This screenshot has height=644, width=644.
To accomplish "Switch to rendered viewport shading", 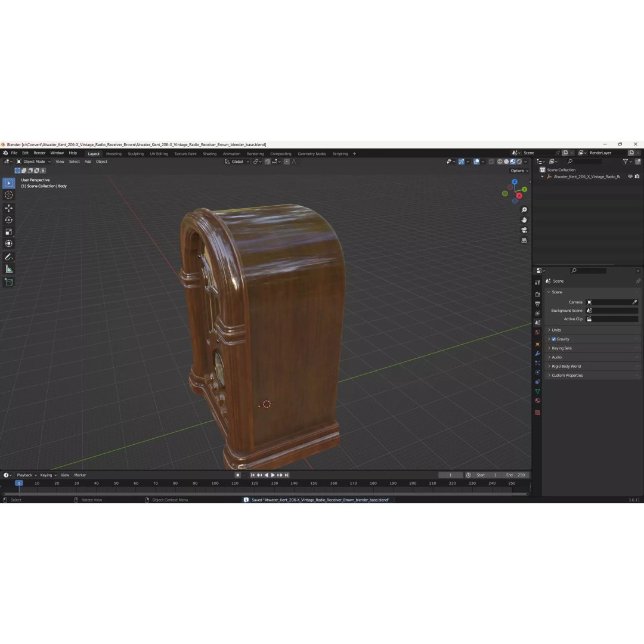I will pos(519,162).
